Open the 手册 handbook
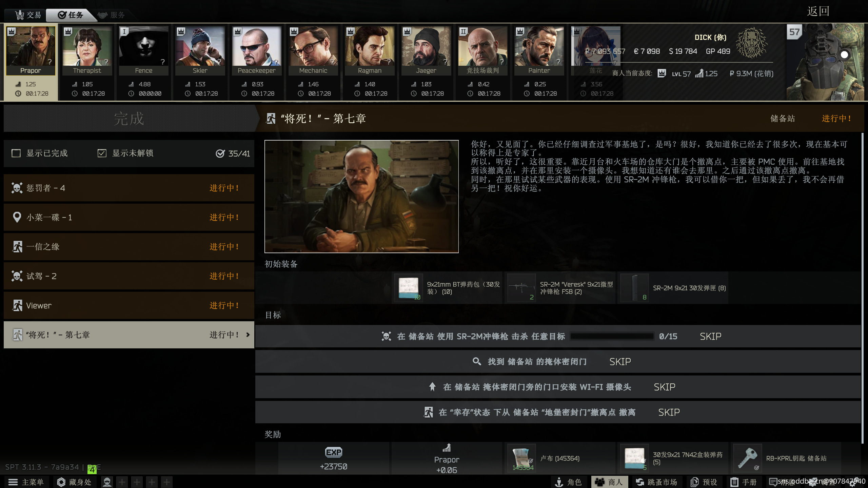Screen dimensions: 868x488 (744, 482)
